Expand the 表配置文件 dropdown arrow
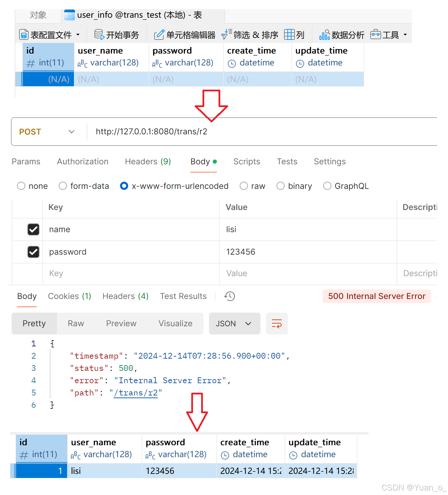The height and width of the screenshot is (495, 448). click(78, 34)
